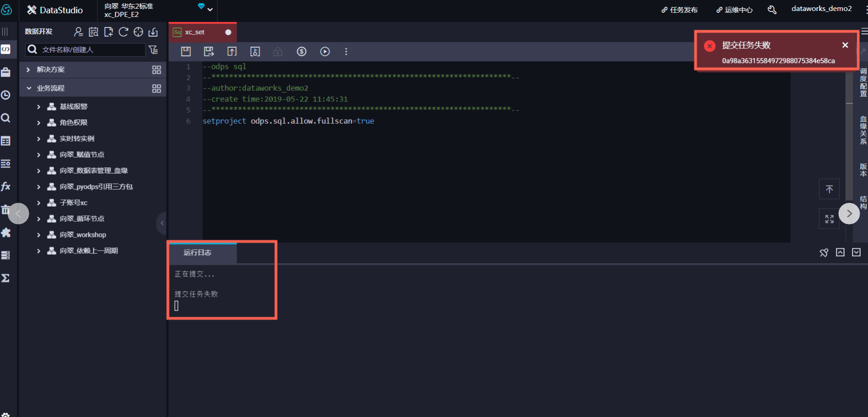
Task: Open the 任务发布 link
Action: 680,10
